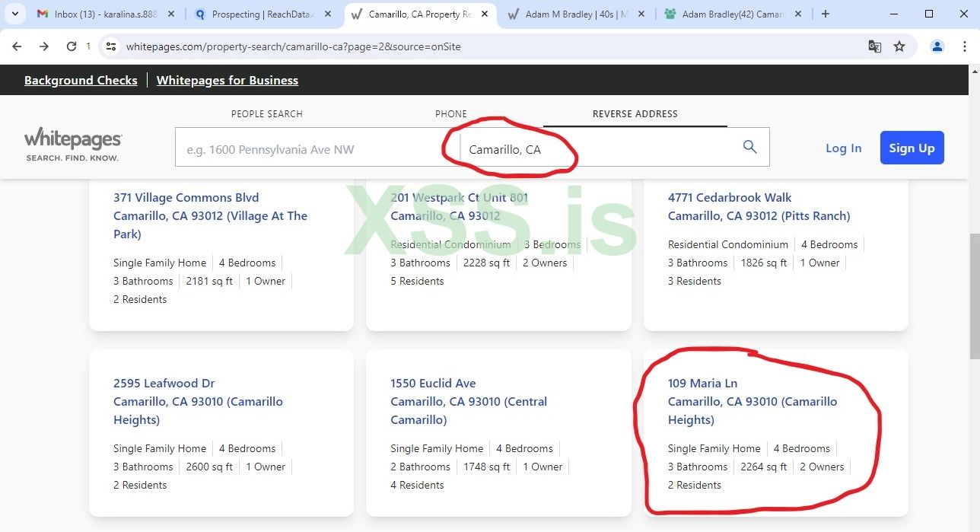
Task: Select the PHONE search tab
Action: click(x=451, y=113)
